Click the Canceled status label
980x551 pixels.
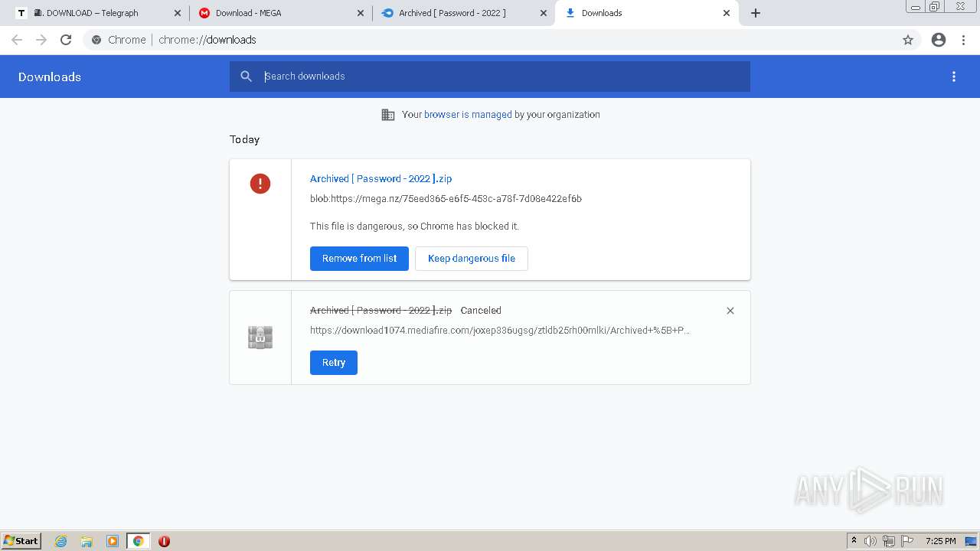(x=481, y=311)
